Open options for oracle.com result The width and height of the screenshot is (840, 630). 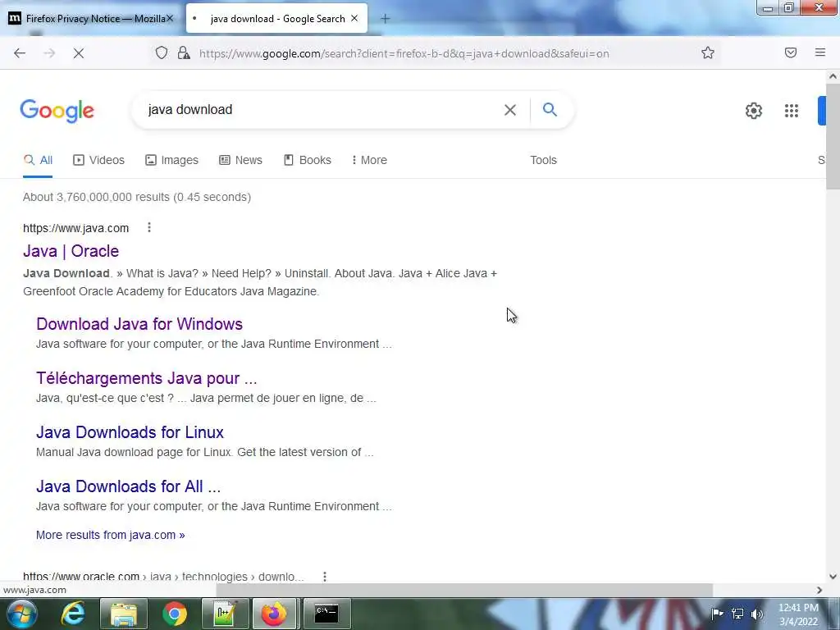[325, 577]
